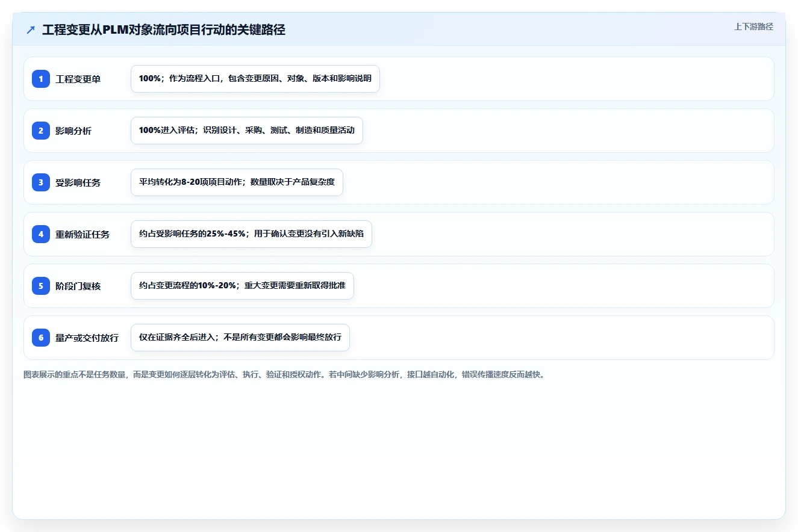Open the box reading 平均转化为8-20项项目动作
798x532 pixels.
click(x=237, y=182)
